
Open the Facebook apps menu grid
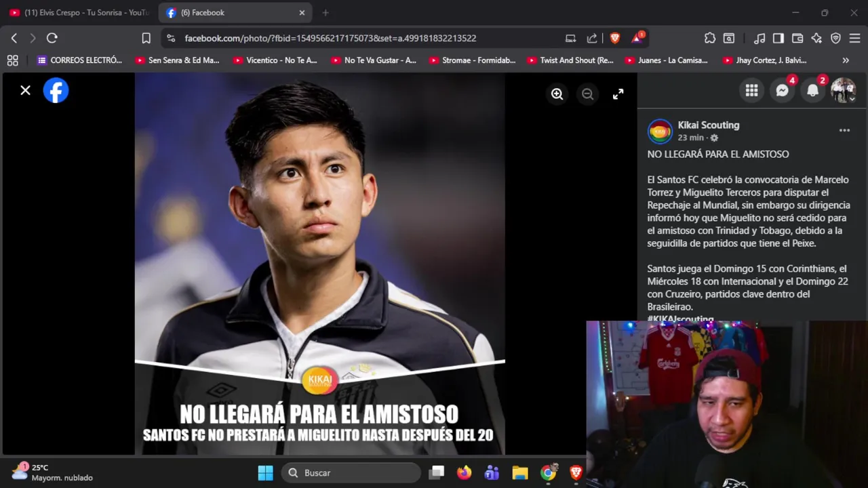[x=751, y=91]
